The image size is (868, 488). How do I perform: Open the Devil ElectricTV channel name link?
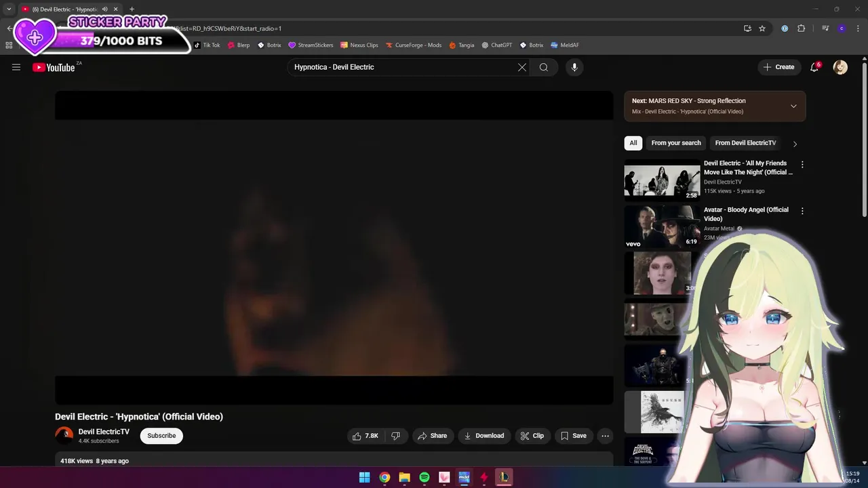click(104, 432)
